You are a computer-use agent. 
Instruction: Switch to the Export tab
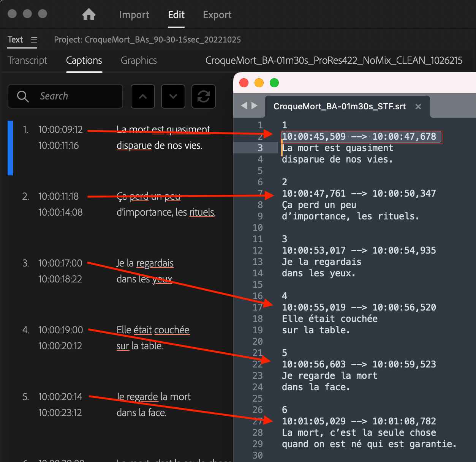tap(217, 15)
